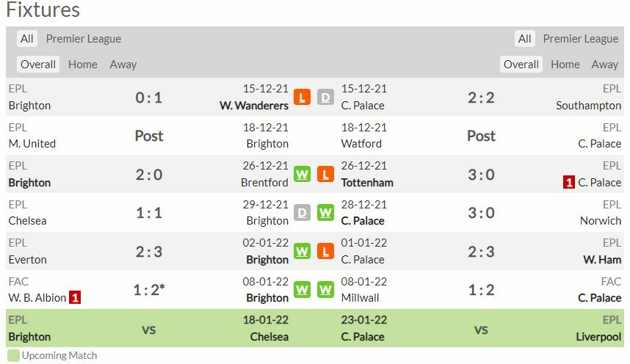630x364 pixels.
Task: Click the grey D badge for Chelsea-Brighton draw
Action: coord(302,213)
